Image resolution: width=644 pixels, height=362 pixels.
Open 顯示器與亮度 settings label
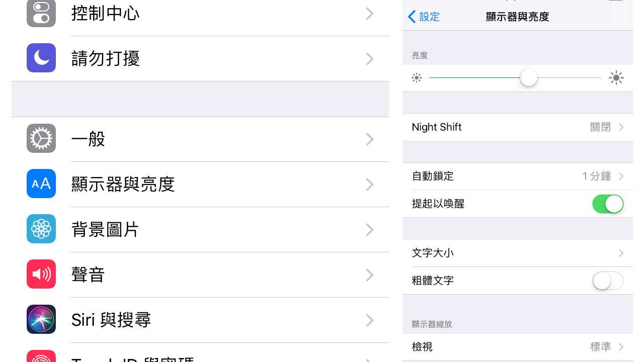point(123,184)
